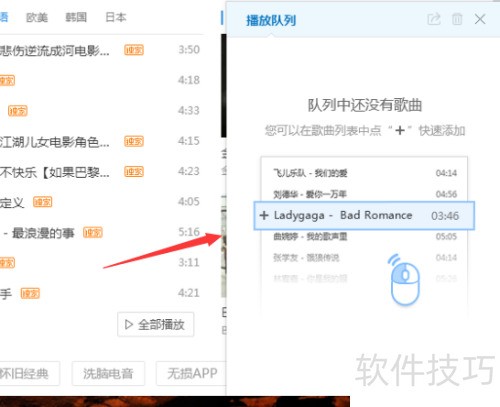Switch to the 韩国 tab

coord(76,17)
